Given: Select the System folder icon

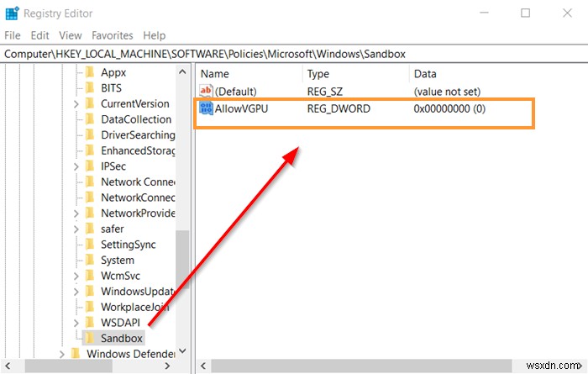Looking at the screenshot, I should 90,260.
